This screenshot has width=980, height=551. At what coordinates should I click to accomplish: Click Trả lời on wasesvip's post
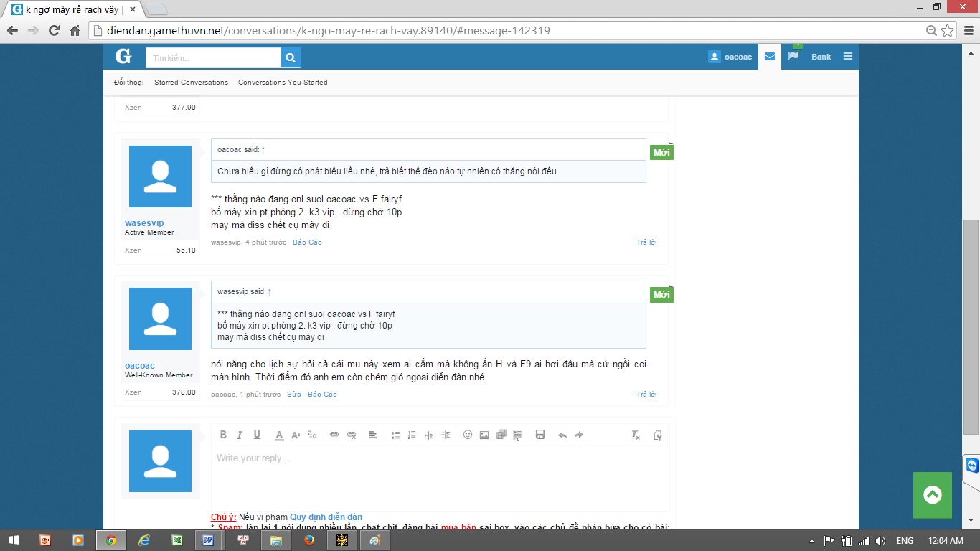tap(646, 242)
